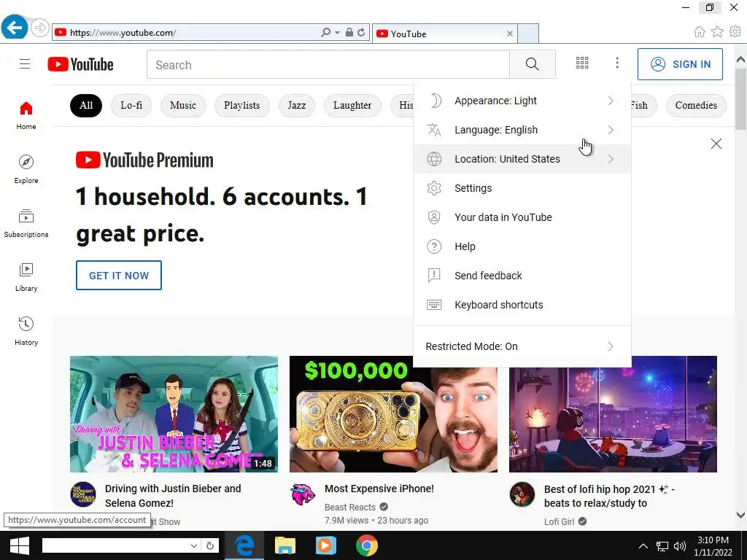Open Explore in sidebar
The height and width of the screenshot is (560, 747).
26,169
